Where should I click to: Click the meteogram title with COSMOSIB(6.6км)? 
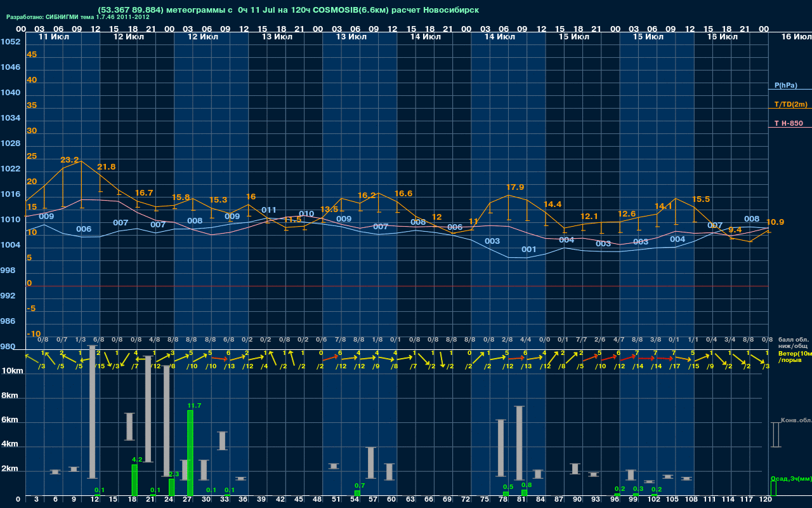tap(289, 10)
